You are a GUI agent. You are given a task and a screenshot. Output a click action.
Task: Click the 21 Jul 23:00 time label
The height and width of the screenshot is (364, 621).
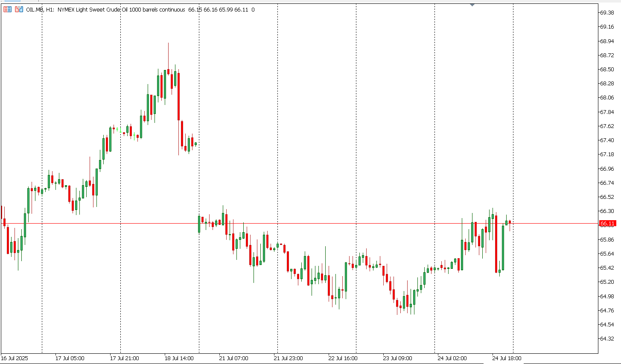289,358
